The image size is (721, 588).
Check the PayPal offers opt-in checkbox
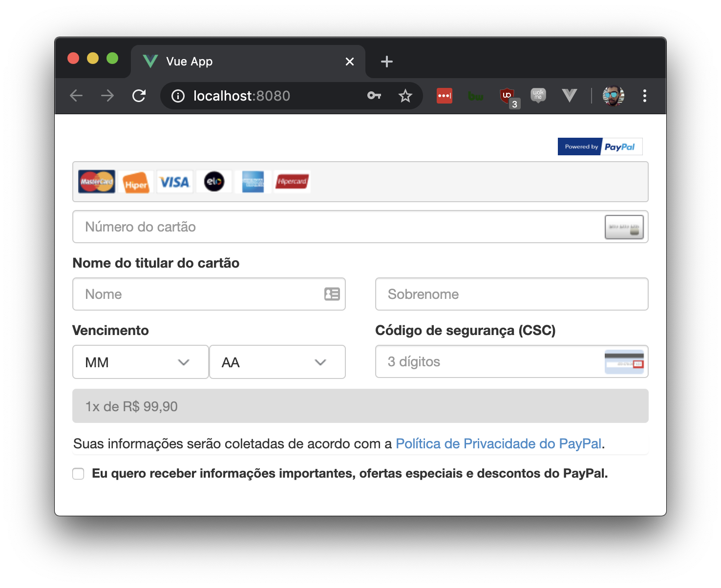(x=78, y=474)
